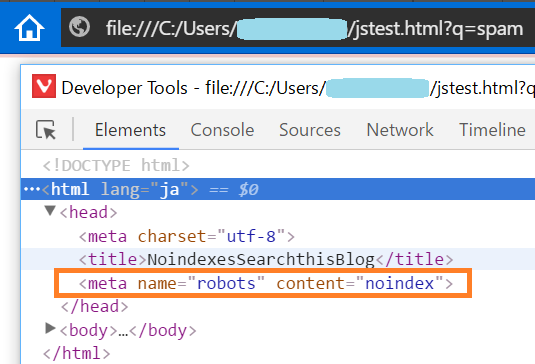Select the html lang="ja" node
This screenshot has height=364, width=535.
click(x=278, y=189)
